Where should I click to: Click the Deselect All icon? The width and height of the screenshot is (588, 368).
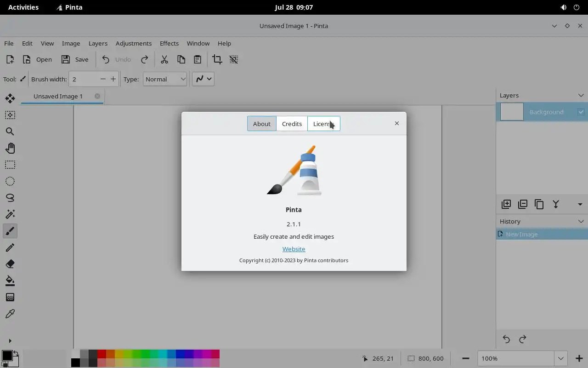pos(234,59)
